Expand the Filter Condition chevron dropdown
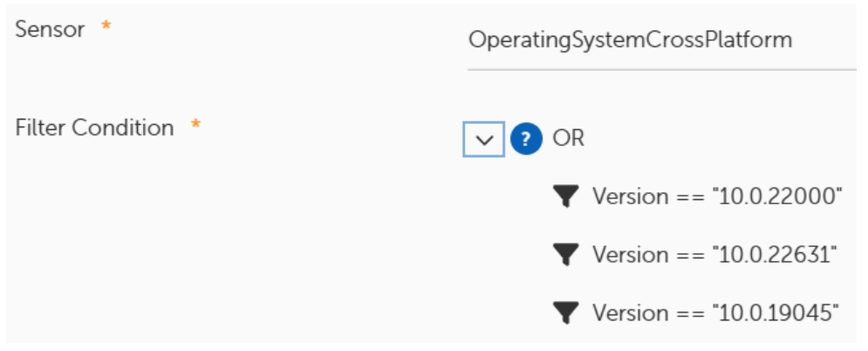 483,140
